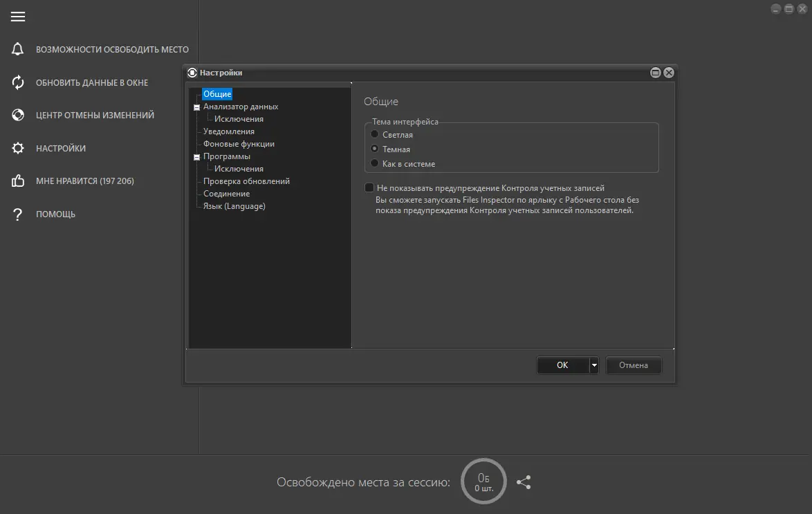Click МНЕ НРАВИТСЯ (197 206)
The height and width of the screenshot is (514, 812).
[x=85, y=181]
